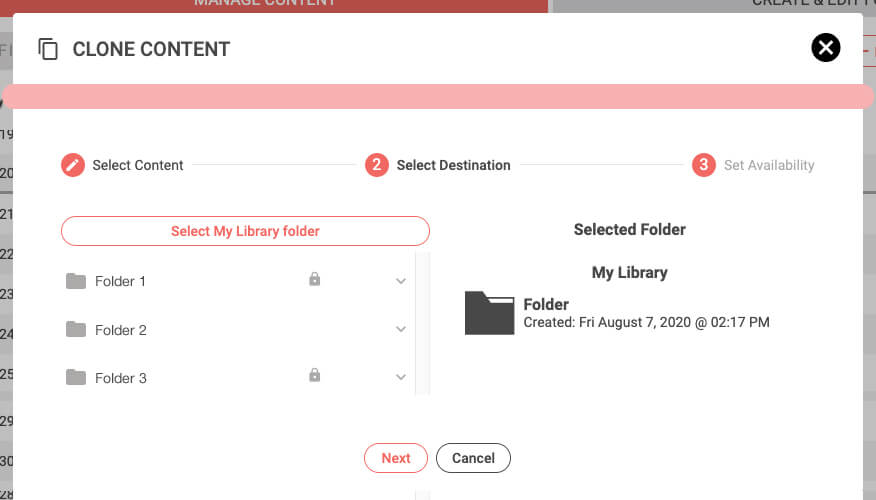This screenshot has height=500, width=876.
Task: Click the lock icon beside Folder 3
Action: [x=315, y=376]
